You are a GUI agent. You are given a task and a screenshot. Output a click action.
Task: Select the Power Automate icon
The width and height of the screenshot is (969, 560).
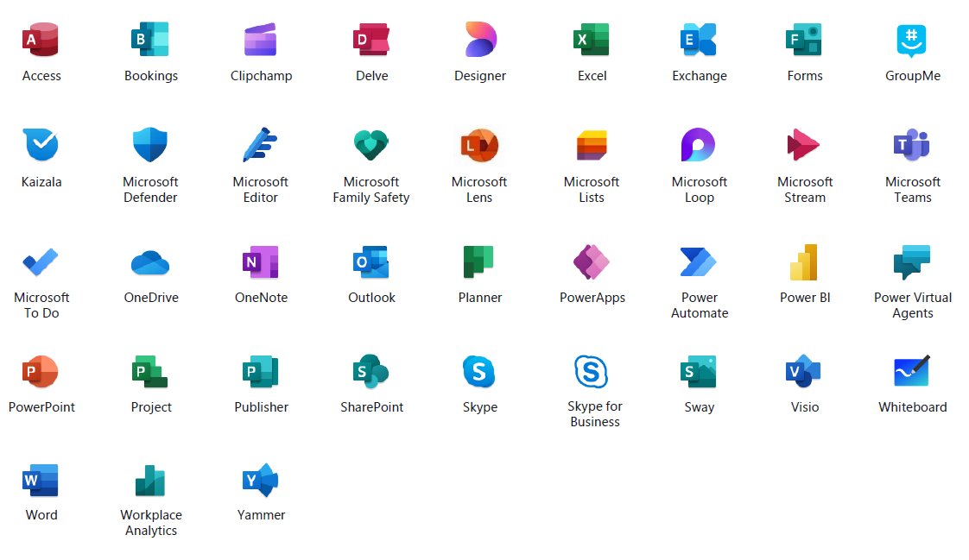699,262
